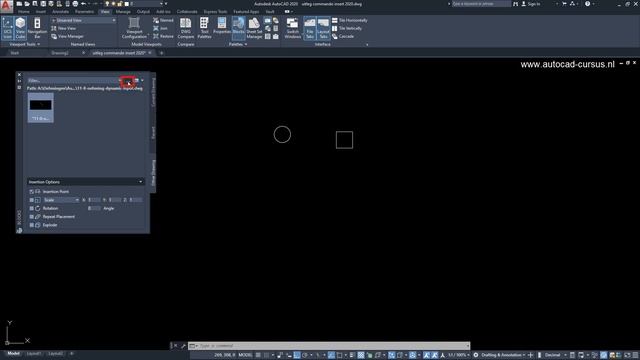Screen dimensions: 640x360
Task: Open the Decimal units dropdown
Action: [555, 355]
